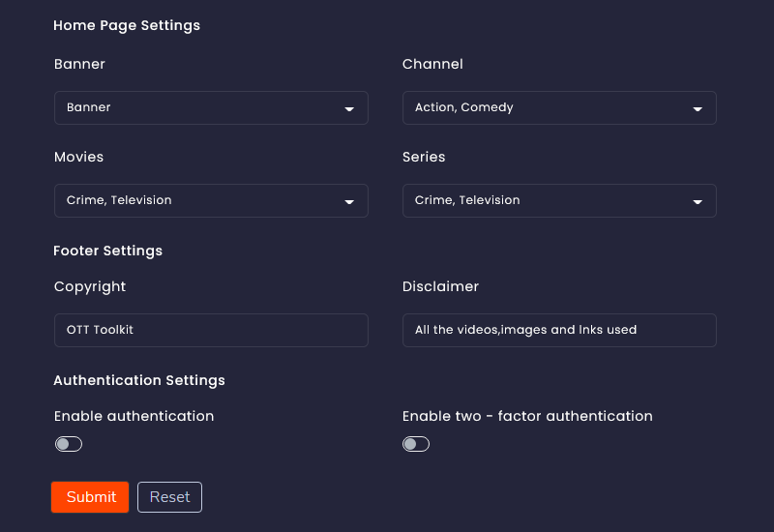Screen dimensions: 774x532
Task: Expand the Channel box showing Action, Comedy
Action: click(559, 107)
